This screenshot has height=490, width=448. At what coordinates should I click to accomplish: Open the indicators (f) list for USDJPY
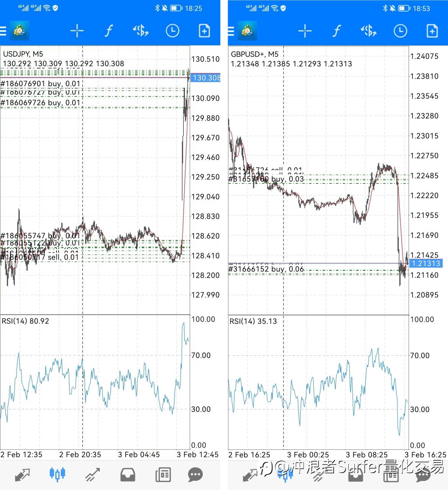[109, 31]
